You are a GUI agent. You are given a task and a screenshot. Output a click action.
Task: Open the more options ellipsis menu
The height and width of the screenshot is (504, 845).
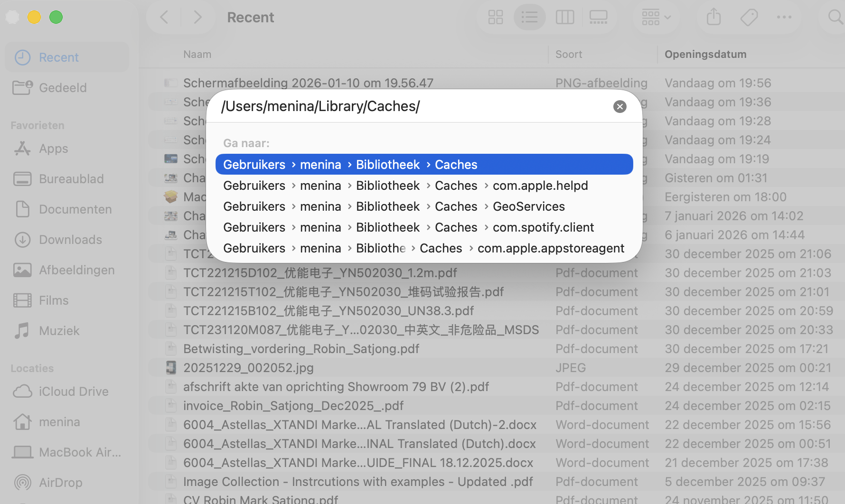784,17
